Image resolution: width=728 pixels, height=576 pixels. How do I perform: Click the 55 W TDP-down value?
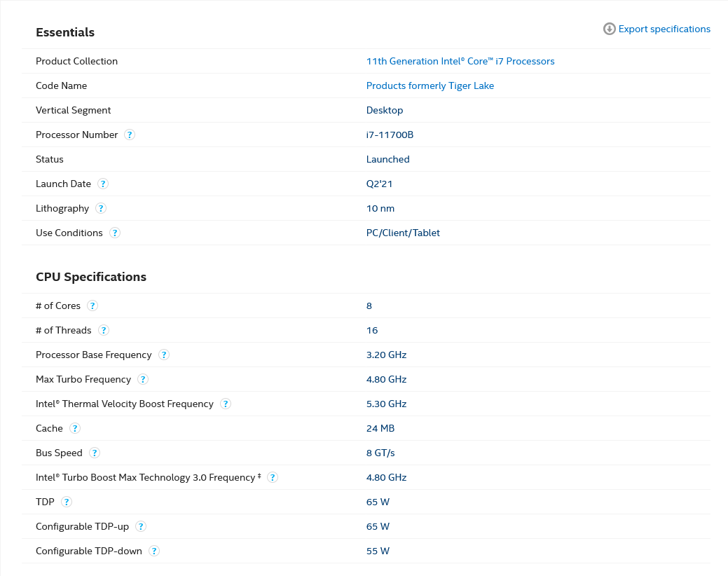click(x=378, y=551)
